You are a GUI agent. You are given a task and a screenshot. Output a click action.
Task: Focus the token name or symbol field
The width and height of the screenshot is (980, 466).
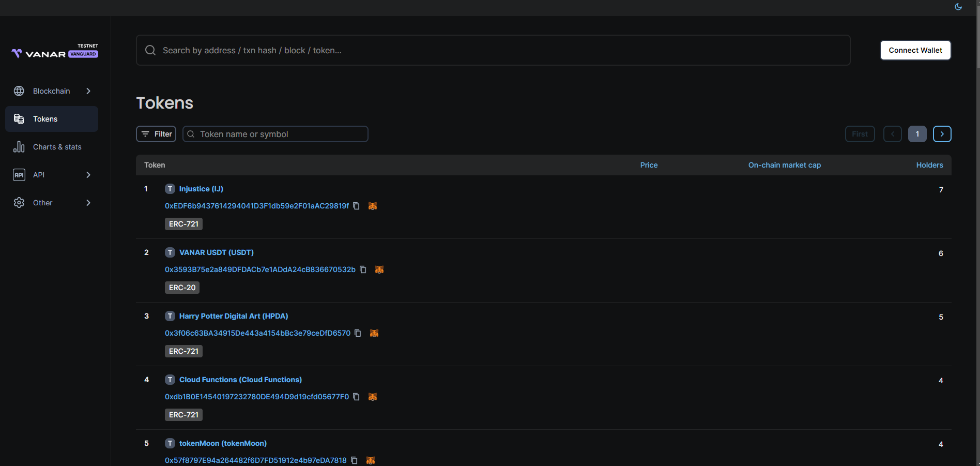pyautogui.click(x=279, y=134)
